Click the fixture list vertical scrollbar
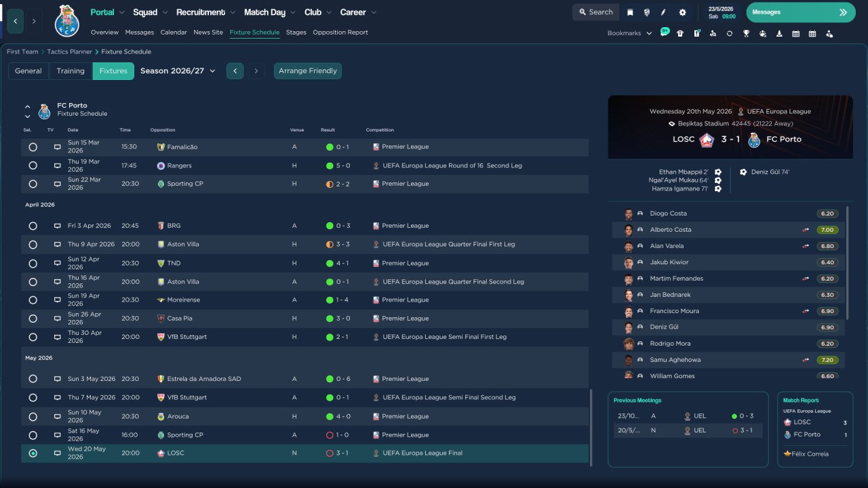Screen dimensions: 868x488 (x=592, y=427)
